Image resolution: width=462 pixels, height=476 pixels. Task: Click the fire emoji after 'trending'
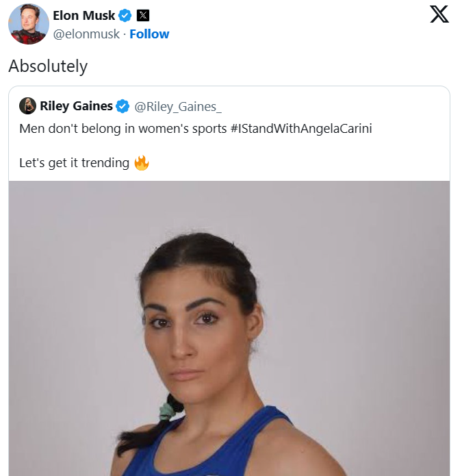pyautogui.click(x=142, y=163)
